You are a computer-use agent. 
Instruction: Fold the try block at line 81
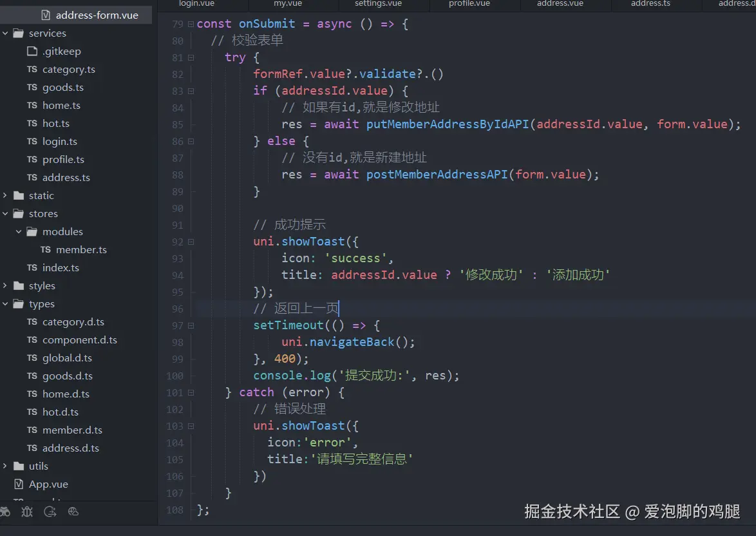point(191,57)
